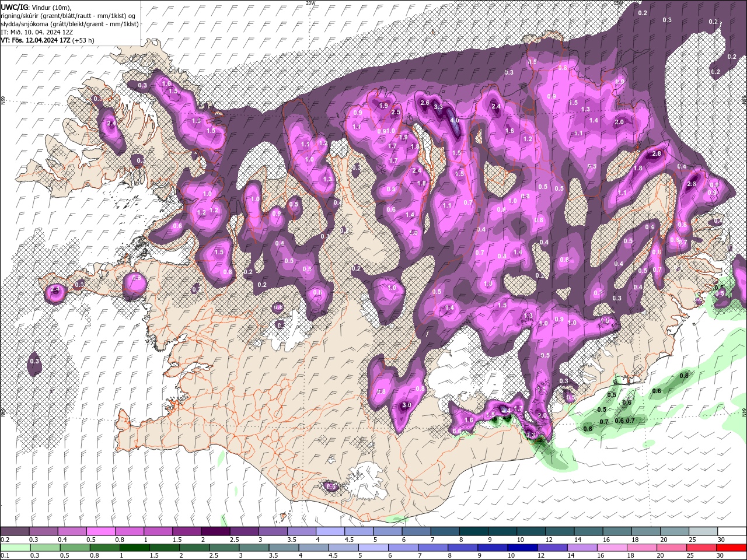Click the bright red 30+ rain swatch
Image resolution: width=747 pixels, height=560 pixels.
coord(731,548)
